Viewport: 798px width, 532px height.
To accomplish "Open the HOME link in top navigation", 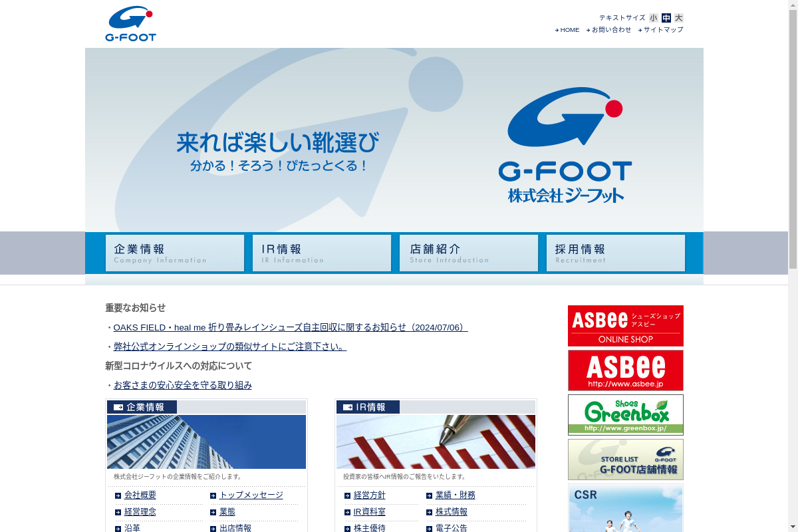I will point(567,30).
